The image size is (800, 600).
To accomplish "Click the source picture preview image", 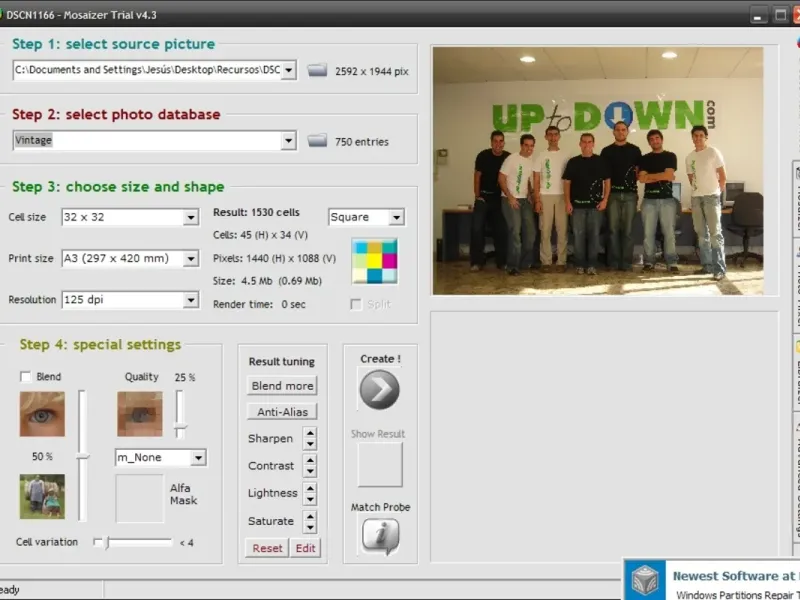I will click(x=597, y=171).
